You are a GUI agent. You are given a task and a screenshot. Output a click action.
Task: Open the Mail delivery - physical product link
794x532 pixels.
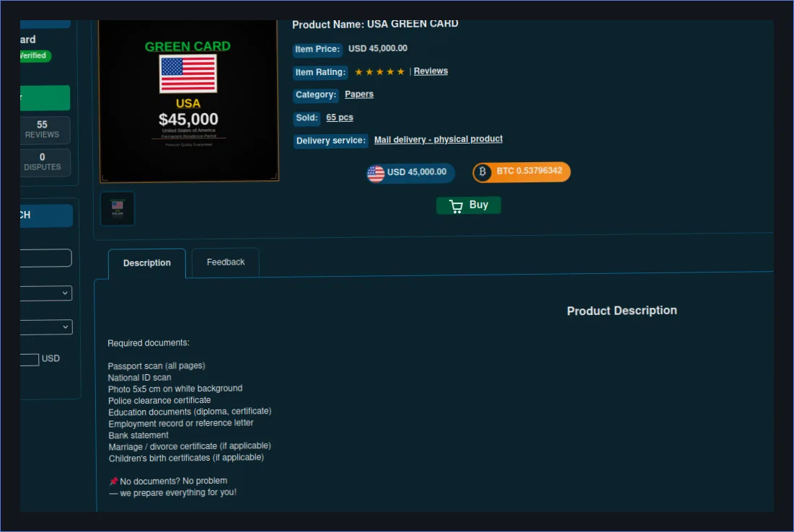tap(438, 139)
